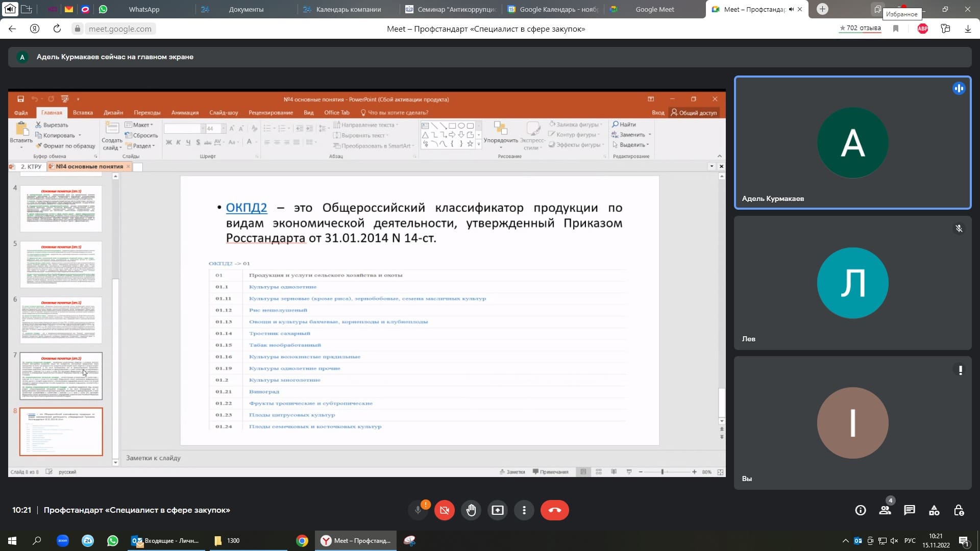The height and width of the screenshot is (551, 980).
Task: Show hidden system tray icons chevron
Action: point(845,541)
